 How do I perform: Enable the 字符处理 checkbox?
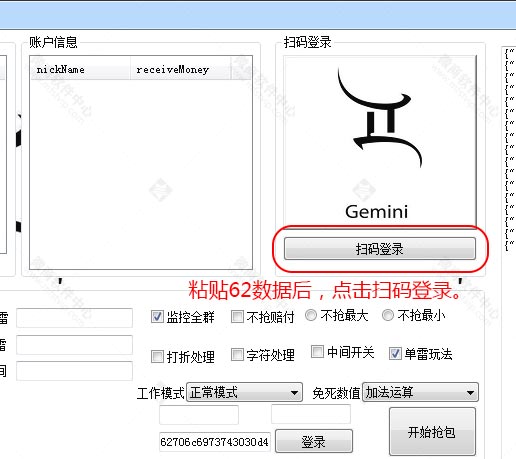pos(237,354)
